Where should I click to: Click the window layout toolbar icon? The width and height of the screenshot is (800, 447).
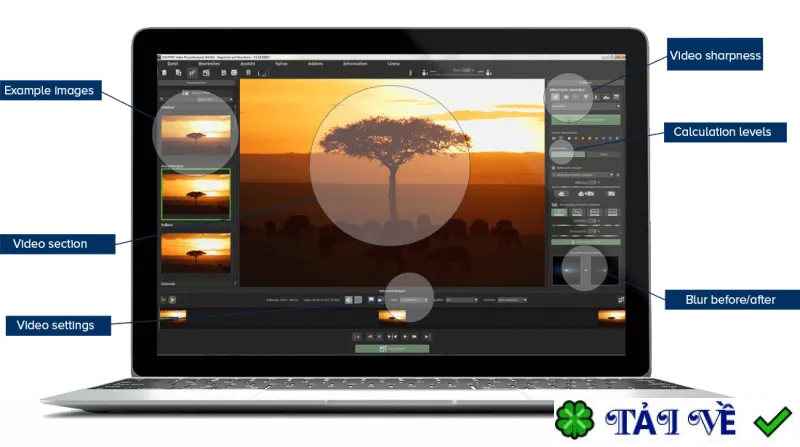pos(206,73)
